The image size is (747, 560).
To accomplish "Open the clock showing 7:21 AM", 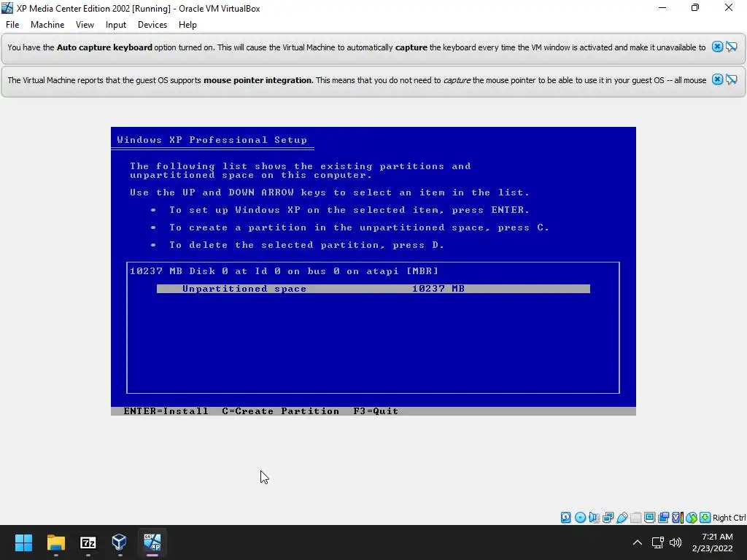I will tap(713, 542).
